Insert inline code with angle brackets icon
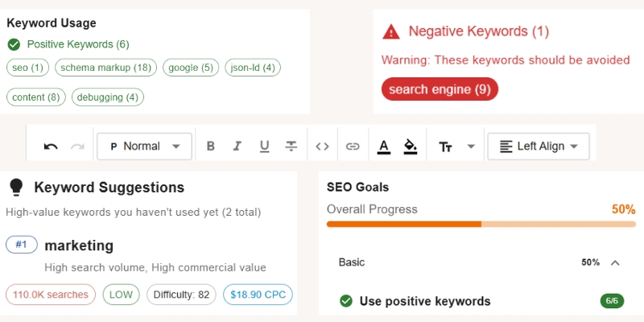644x322 pixels. (323, 147)
